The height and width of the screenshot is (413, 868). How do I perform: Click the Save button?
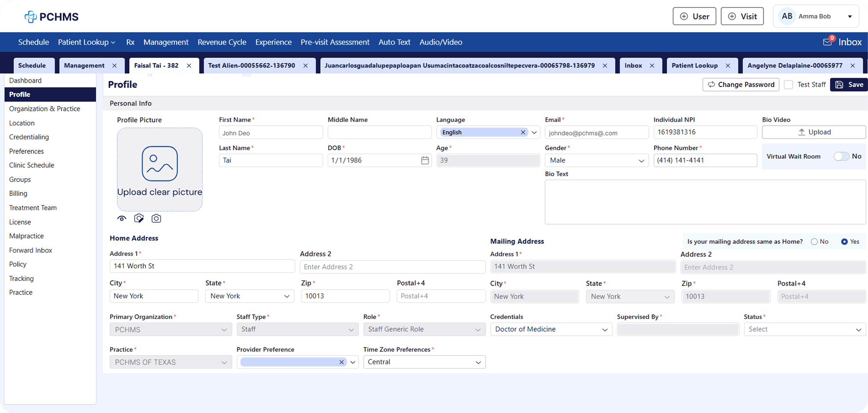coord(849,85)
